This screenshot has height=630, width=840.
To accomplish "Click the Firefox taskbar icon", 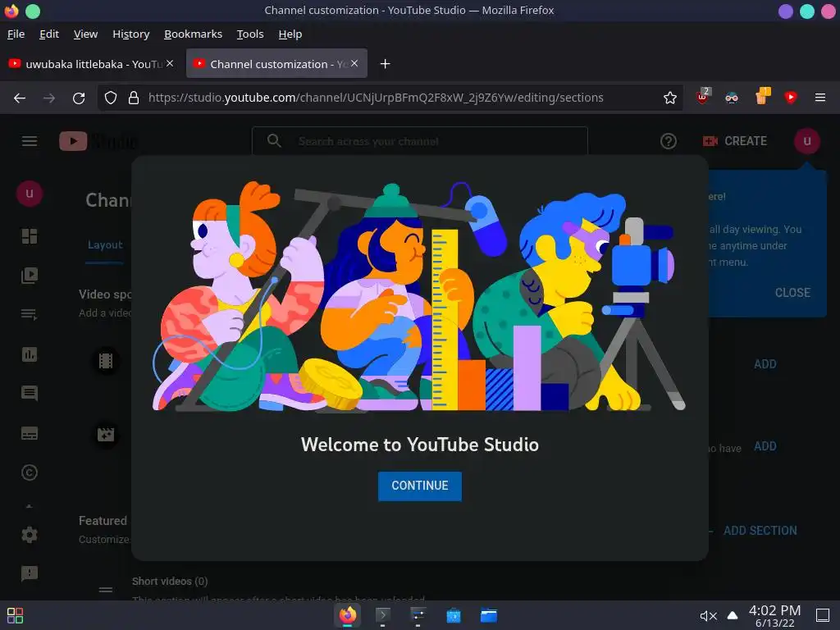I will pyautogui.click(x=348, y=615).
